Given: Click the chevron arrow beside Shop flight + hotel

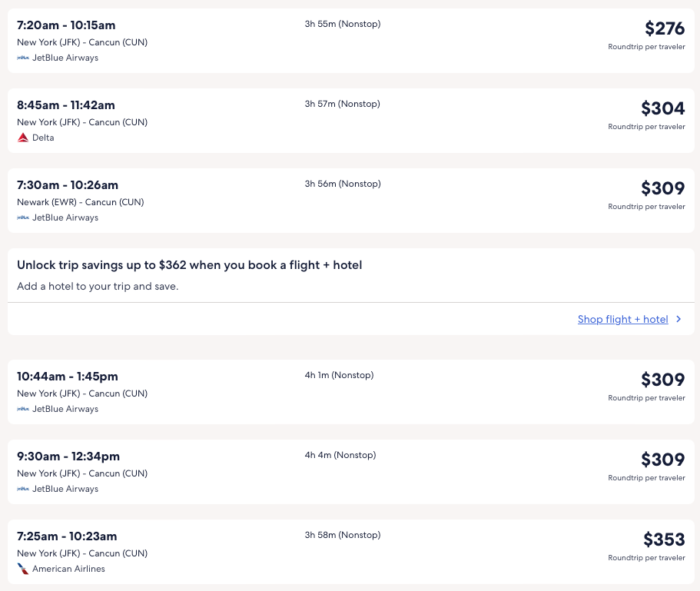Looking at the screenshot, I should (x=678, y=319).
